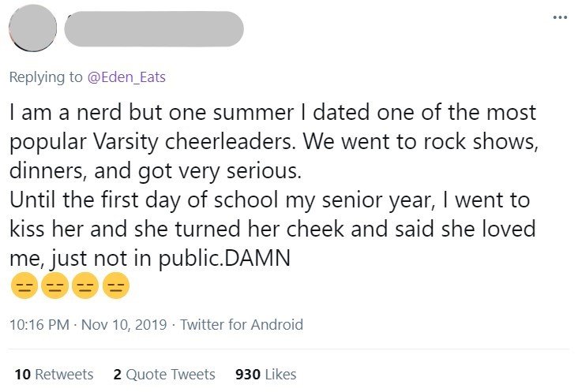Viewport: 578px width, 392px height.
Task: Open the blurred display name profile
Action: [x=153, y=29]
